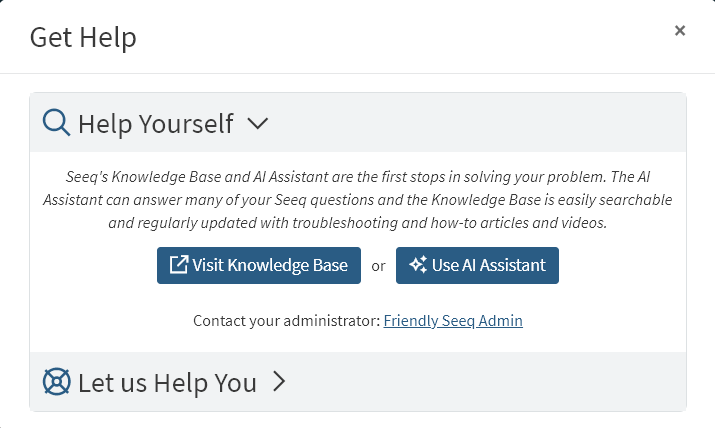
Task: Open the Let us Help You heading
Action: click(167, 383)
